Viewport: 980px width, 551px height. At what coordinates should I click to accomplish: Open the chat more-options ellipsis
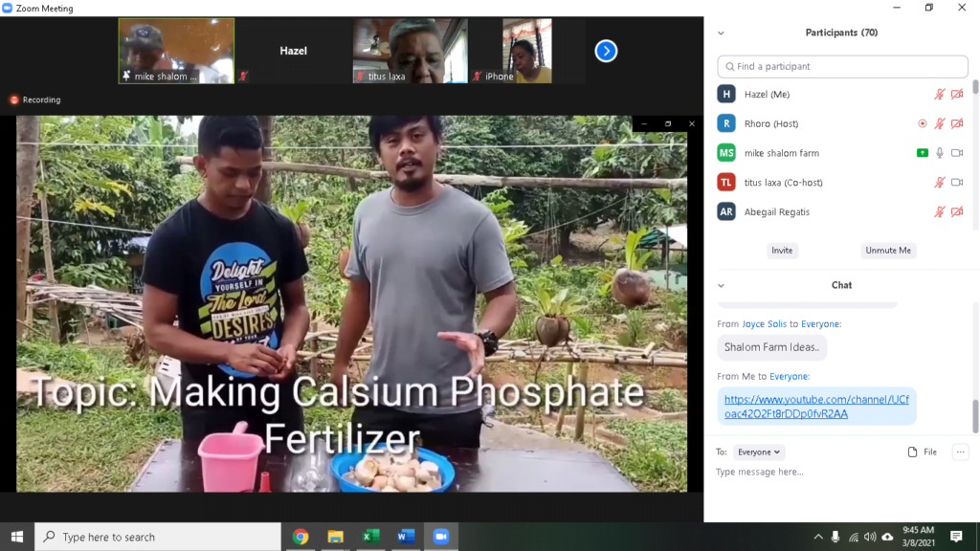(960, 452)
